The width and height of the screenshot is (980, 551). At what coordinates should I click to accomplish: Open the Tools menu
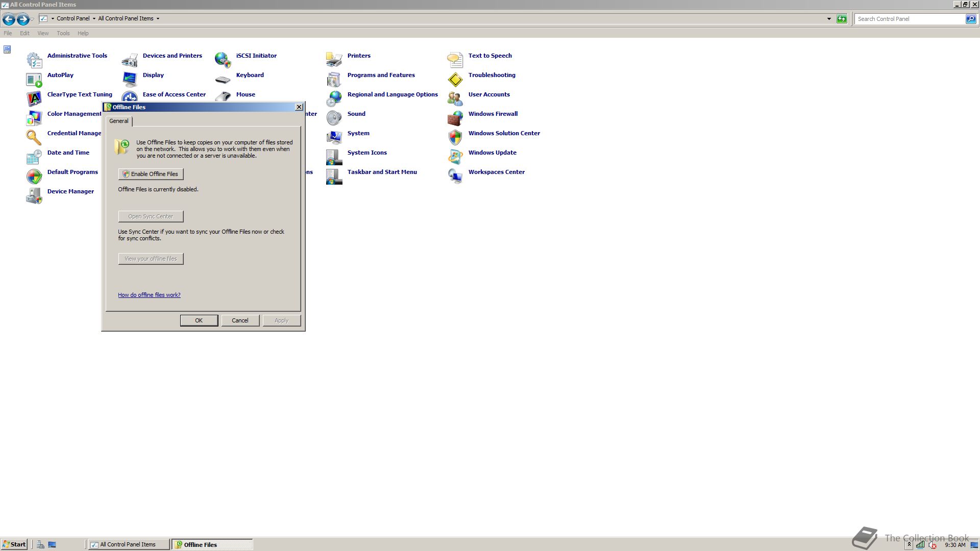pyautogui.click(x=63, y=33)
